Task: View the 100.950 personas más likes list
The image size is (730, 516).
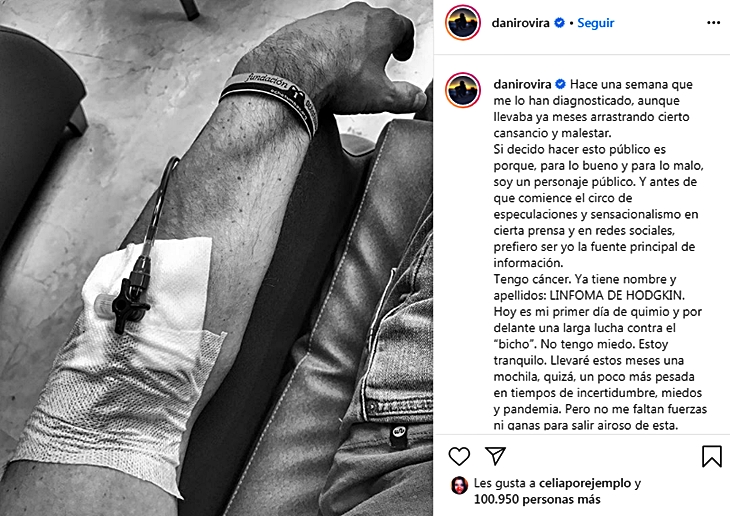Action: pos(537,500)
